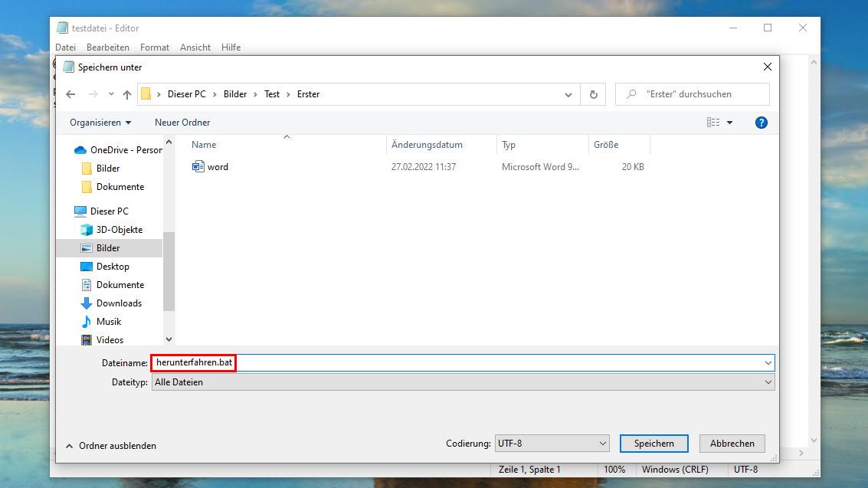Screen dimensions: 868x488
Task: Open 3D-Objekte in sidebar
Action: [x=119, y=230]
